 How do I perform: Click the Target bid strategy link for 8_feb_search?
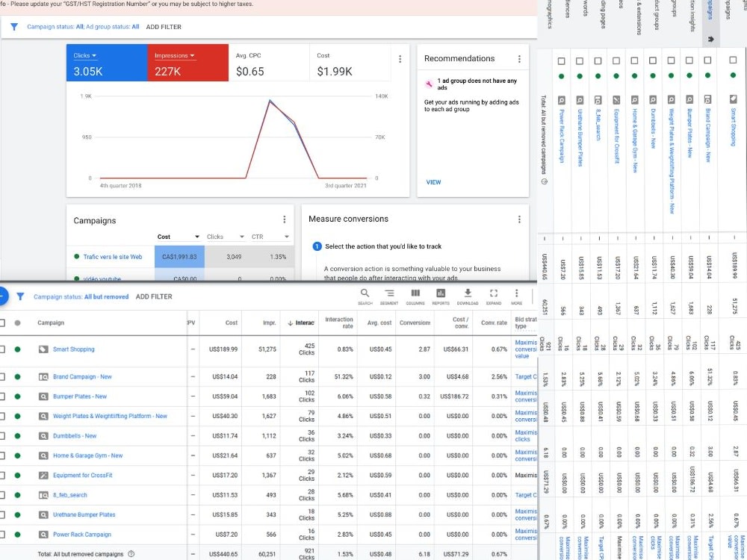[x=525, y=495]
